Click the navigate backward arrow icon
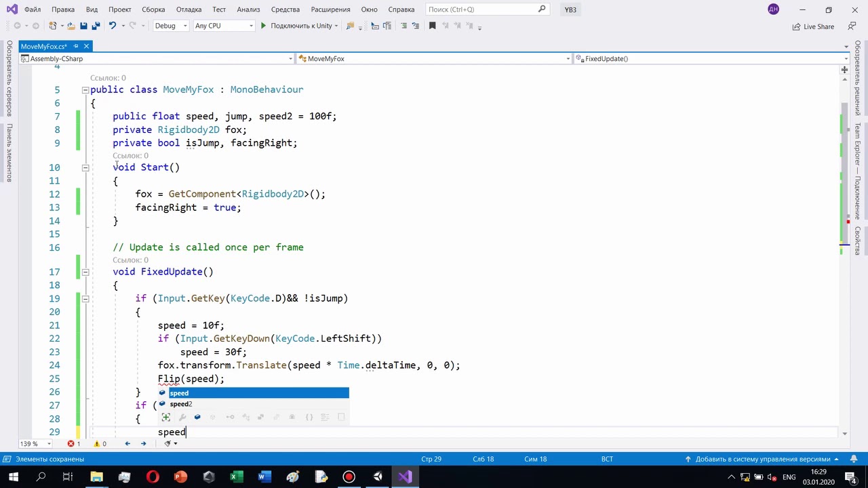 click(17, 26)
